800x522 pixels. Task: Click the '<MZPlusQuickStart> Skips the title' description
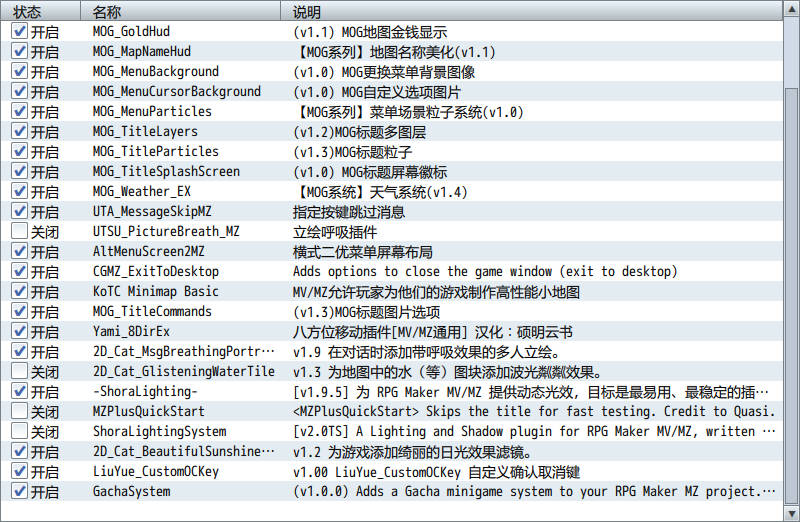534,411
